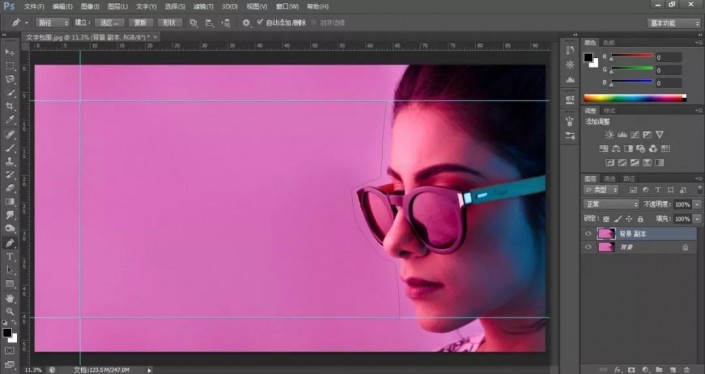Open Path mode dropdown in options bar
Image resolution: width=705 pixels, height=374 pixels.
(53, 22)
